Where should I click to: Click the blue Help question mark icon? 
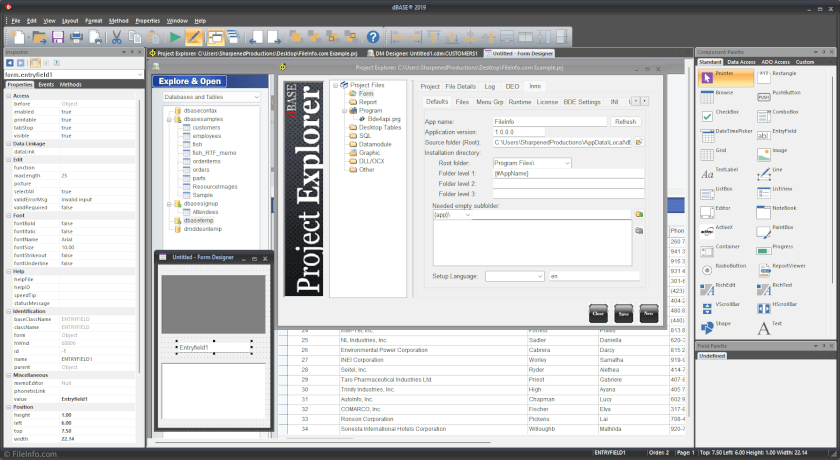(x=373, y=37)
